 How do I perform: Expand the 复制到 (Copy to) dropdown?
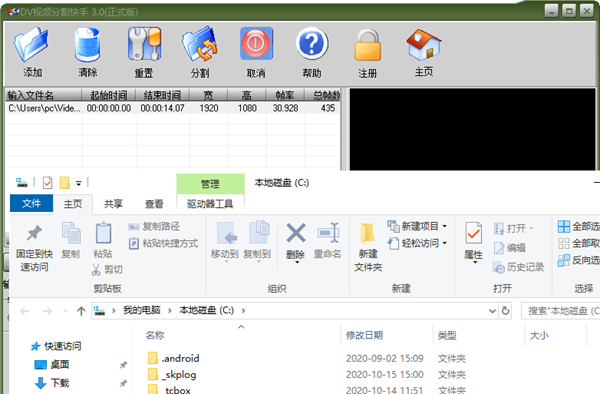click(x=258, y=261)
